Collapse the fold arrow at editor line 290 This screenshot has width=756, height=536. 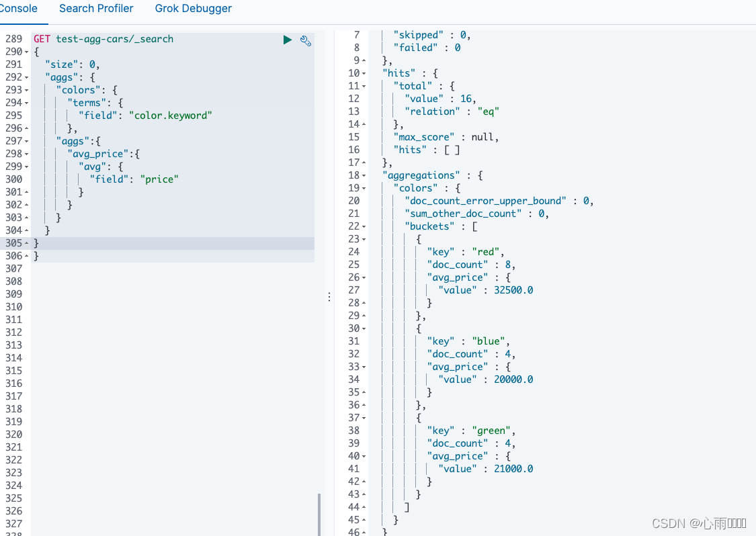tap(26, 52)
